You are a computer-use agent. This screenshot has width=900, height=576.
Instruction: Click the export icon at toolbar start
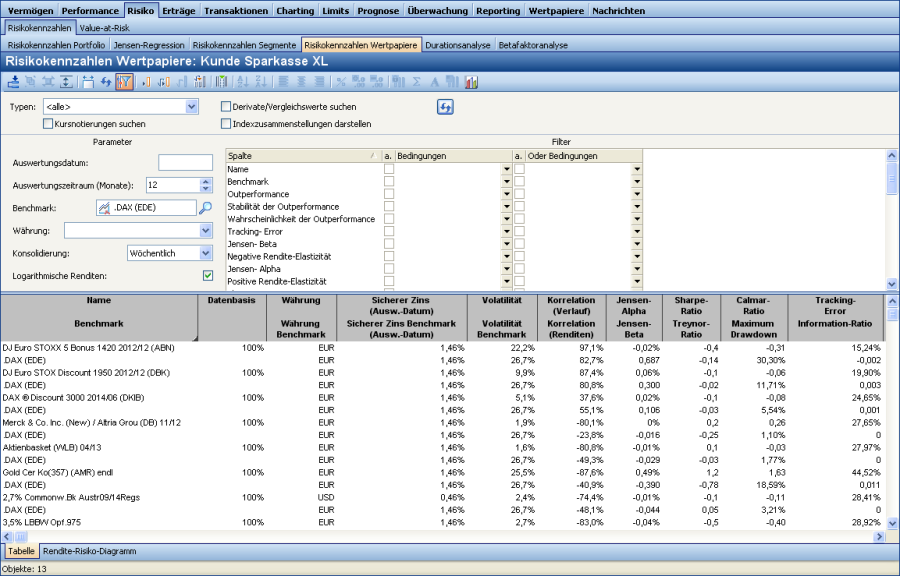point(14,81)
